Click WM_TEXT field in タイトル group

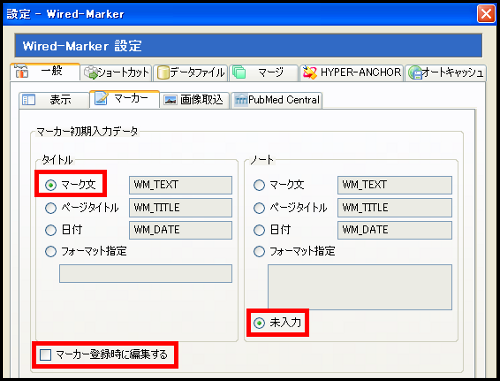tap(180, 185)
